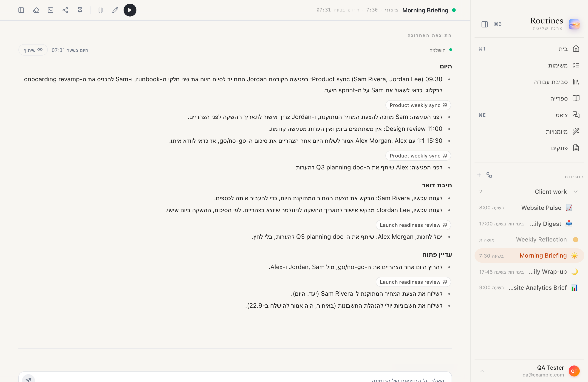This screenshot has height=382, width=588.
Task: Click the עדיין פתוח section heading
Action: click(x=437, y=254)
